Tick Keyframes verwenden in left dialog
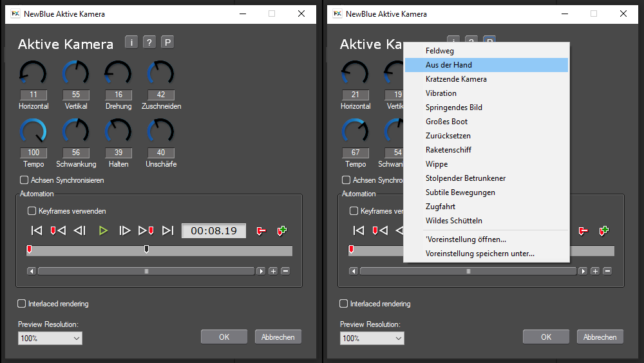644x363 pixels. [32, 210]
